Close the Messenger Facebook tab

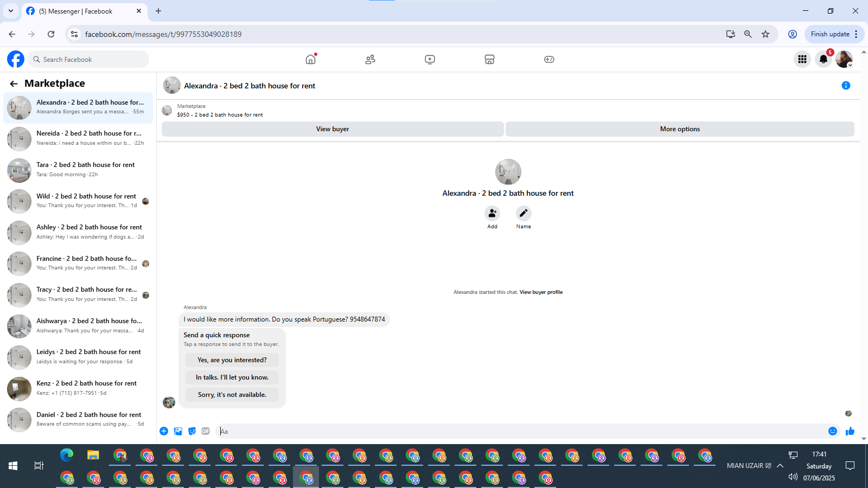point(139,11)
